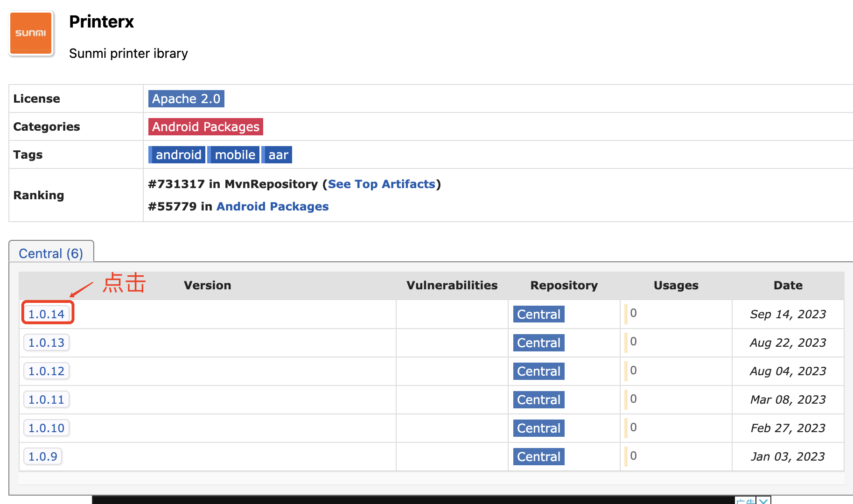Click the Ranking row label
The width and height of the screenshot is (853, 504).
pos(39,196)
